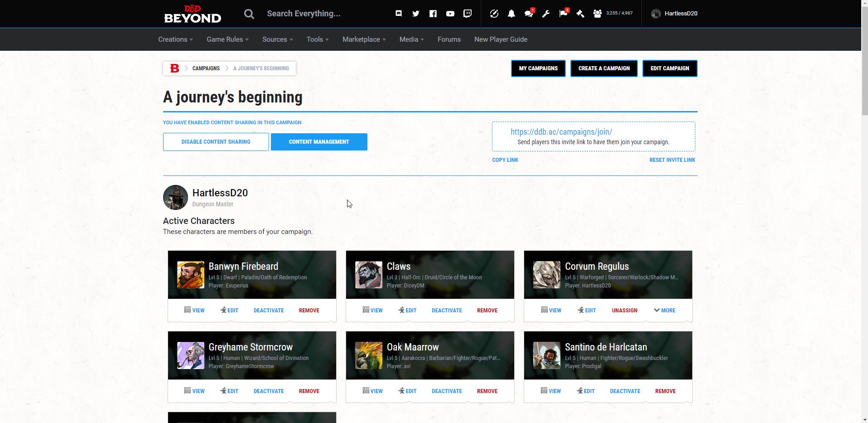Click the campaign invite link URL

[x=561, y=132]
